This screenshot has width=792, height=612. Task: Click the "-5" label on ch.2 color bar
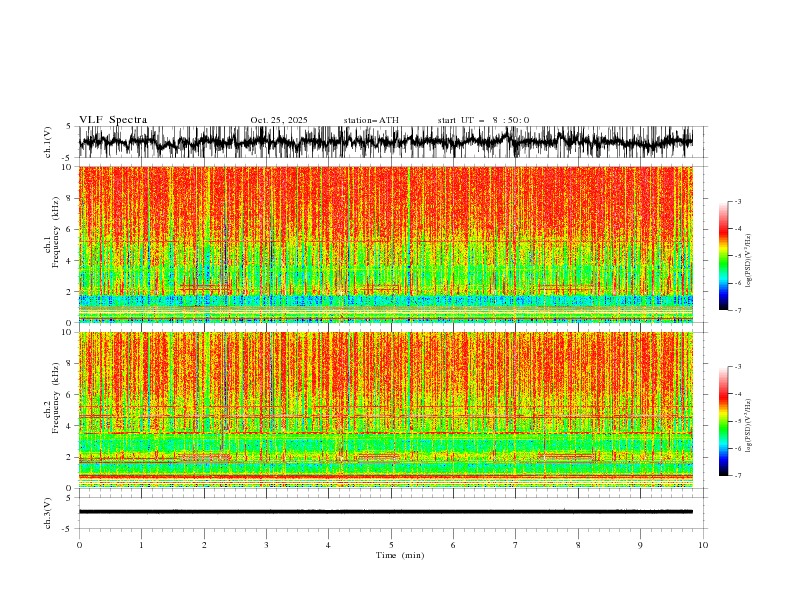click(737, 421)
